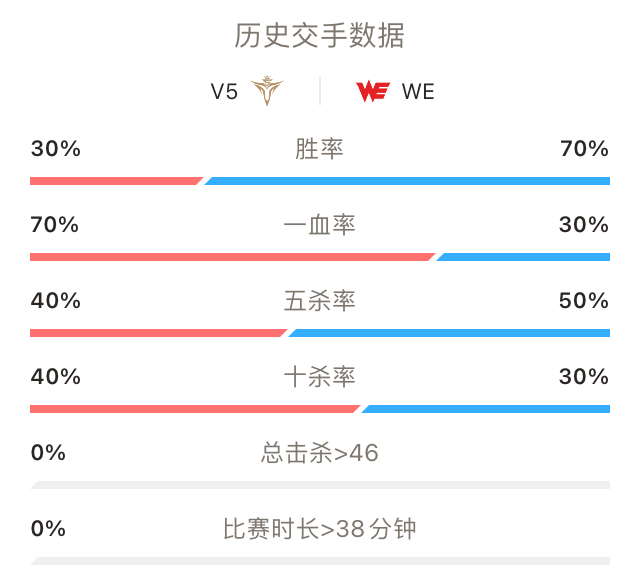Image resolution: width=640 pixels, height=583 pixels.
Task: Click the V5 team logo icon
Action: pyautogui.click(x=267, y=91)
